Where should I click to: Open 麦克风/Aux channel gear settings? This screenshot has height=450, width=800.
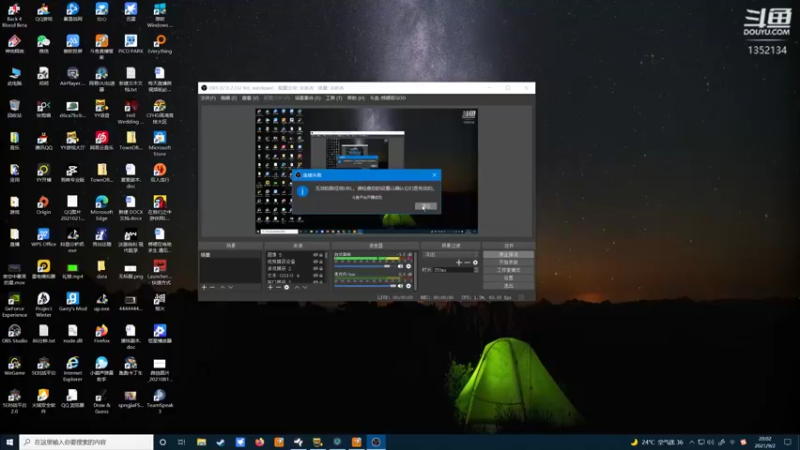tap(408, 286)
